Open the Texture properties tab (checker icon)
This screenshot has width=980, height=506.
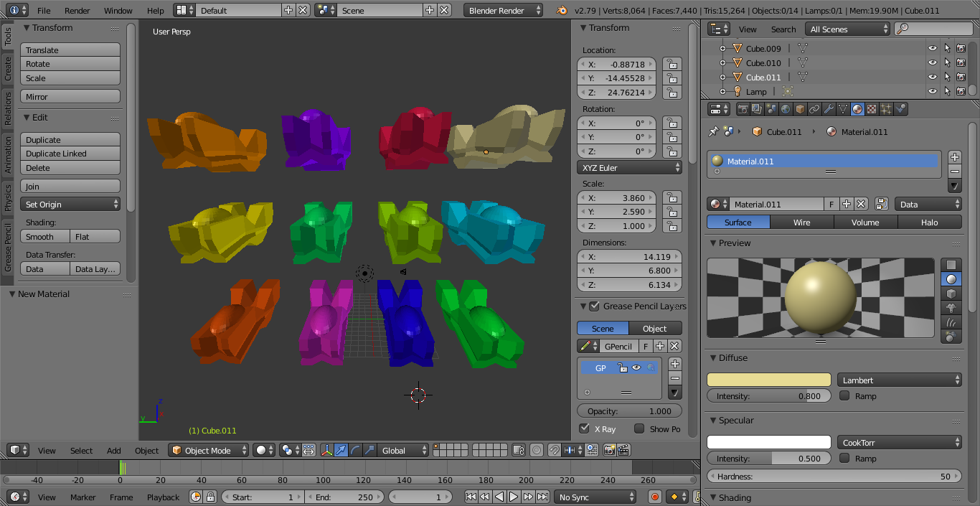click(x=872, y=109)
